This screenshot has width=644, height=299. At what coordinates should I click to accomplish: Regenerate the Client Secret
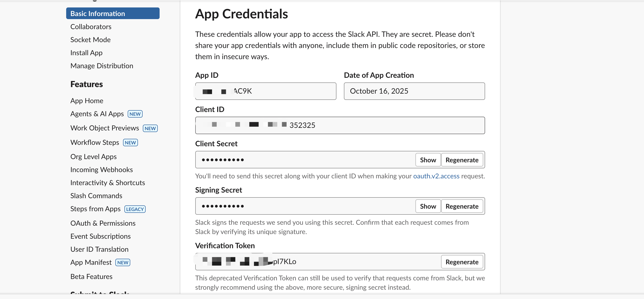click(462, 160)
